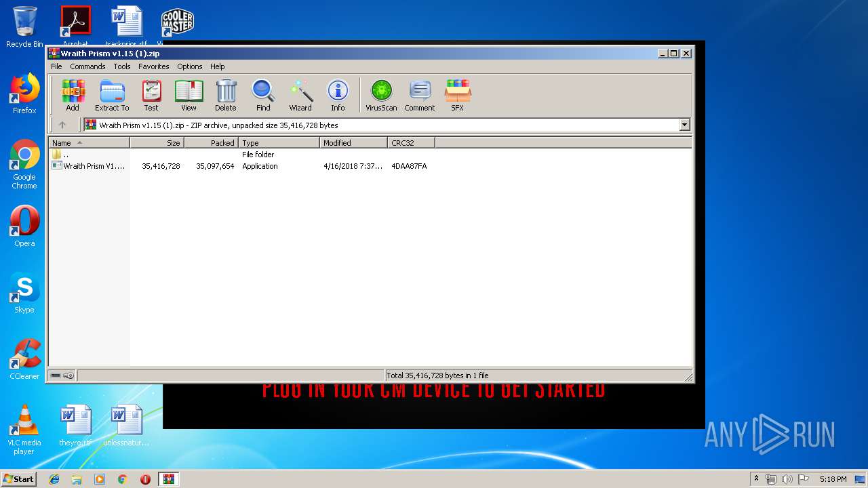Image resolution: width=868 pixels, height=488 pixels.
Task: Open the CCleaner desktop shortcut
Action: 24,359
